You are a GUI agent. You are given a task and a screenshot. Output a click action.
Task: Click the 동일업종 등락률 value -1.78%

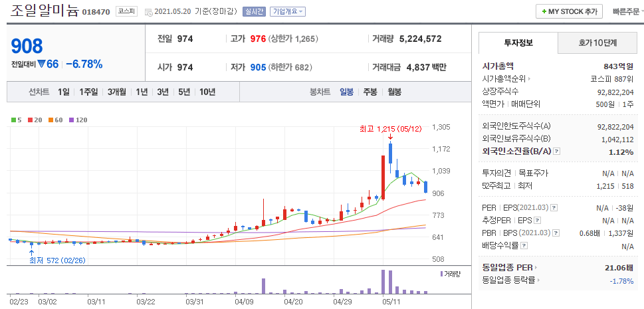(x=622, y=280)
